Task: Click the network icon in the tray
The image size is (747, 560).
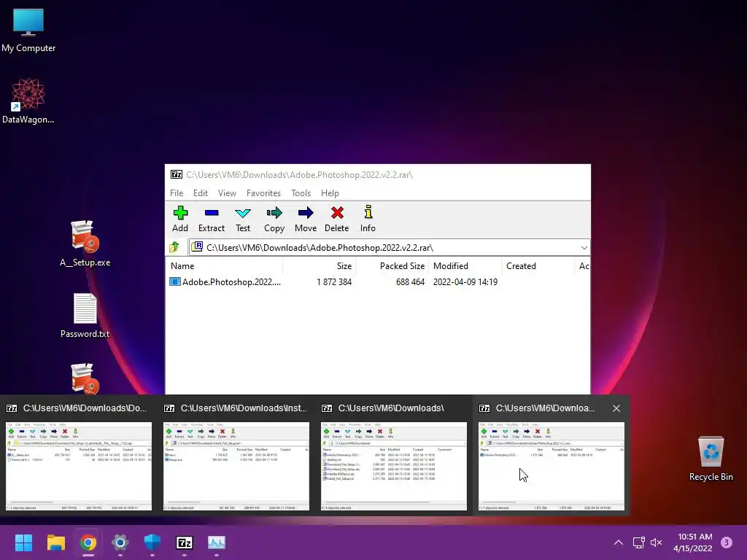Action: (638, 542)
